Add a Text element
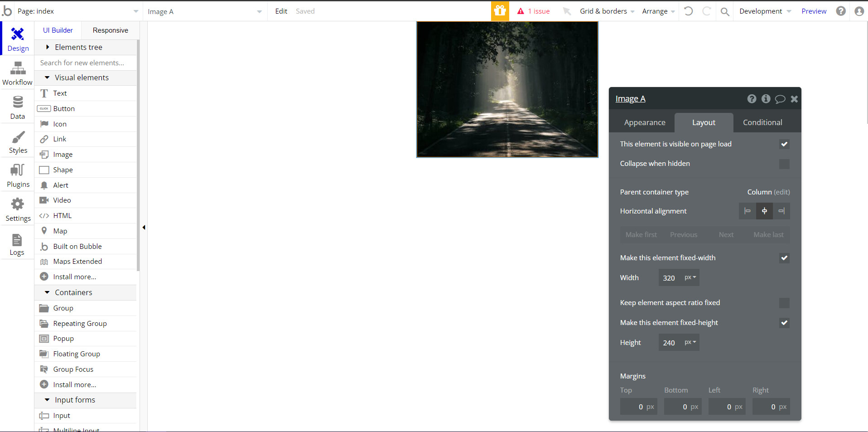The width and height of the screenshot is (868, 432). click(86, 93)
